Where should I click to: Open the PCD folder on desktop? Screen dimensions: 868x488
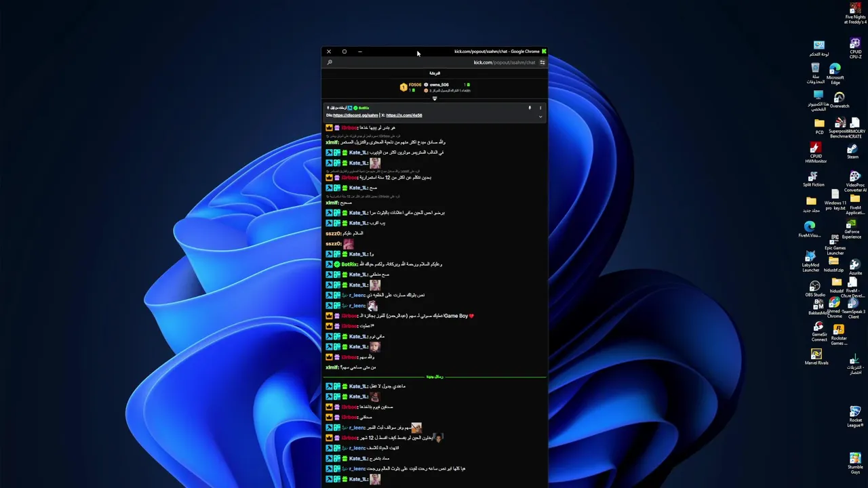819,127
